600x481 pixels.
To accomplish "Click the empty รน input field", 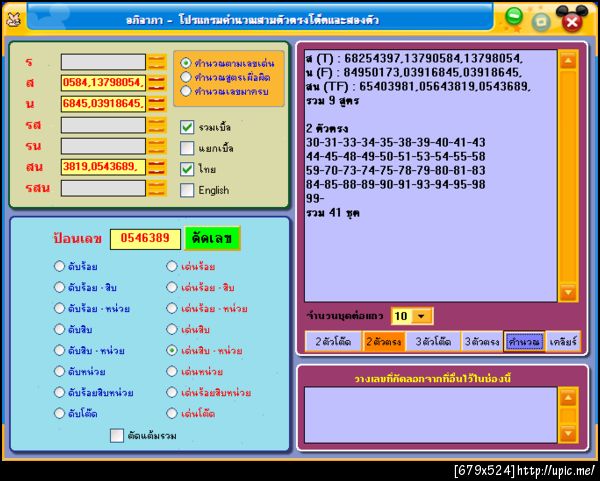I will point(103,146).
